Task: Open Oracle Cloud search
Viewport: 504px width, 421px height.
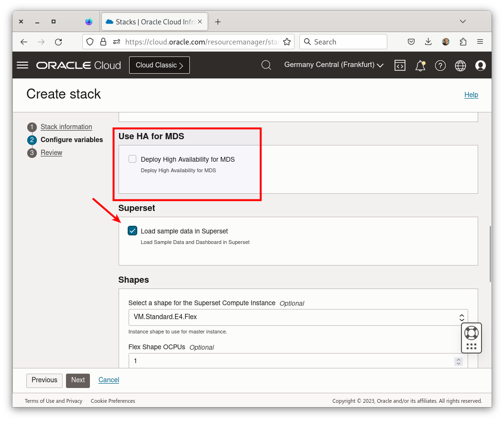Action: click(266, 65)
